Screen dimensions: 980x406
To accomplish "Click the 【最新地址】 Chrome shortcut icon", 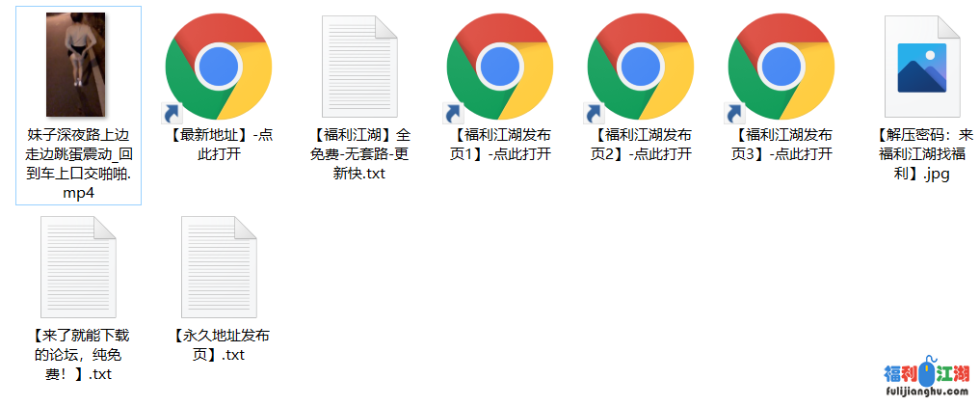I will [219, 67].
